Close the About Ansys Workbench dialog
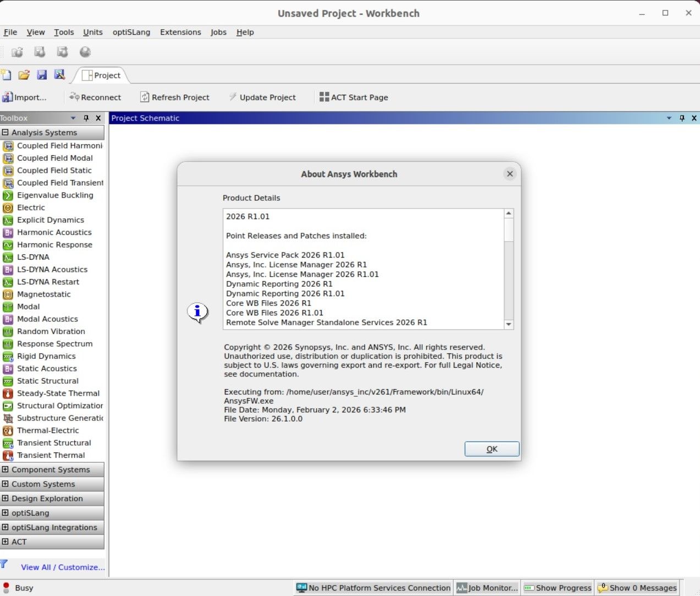700x596 pixels. click(510, 174)
